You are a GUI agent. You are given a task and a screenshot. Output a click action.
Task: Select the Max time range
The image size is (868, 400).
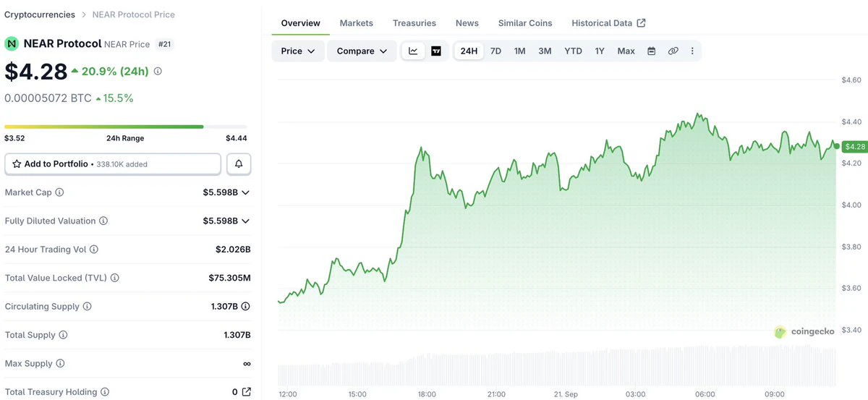[626, 51]
